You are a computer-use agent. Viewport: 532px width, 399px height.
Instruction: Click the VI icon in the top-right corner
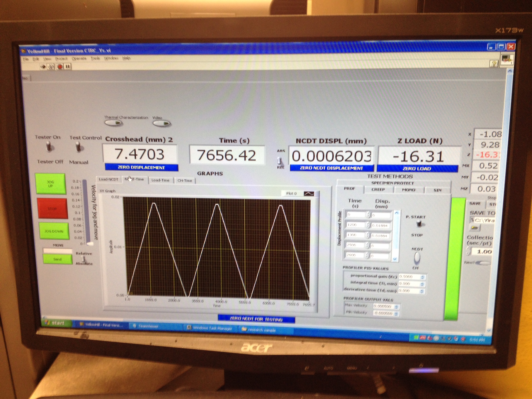point(507,60)
